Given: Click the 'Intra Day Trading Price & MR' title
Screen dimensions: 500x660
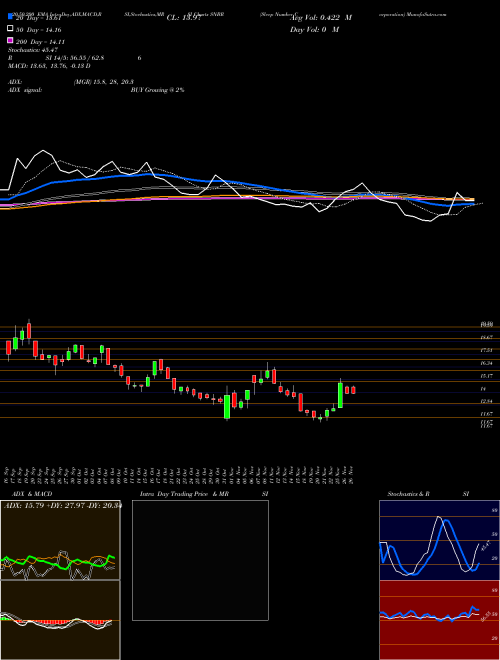Looking at the screenshot, I should pyautogui.click(x=184, y=494).
